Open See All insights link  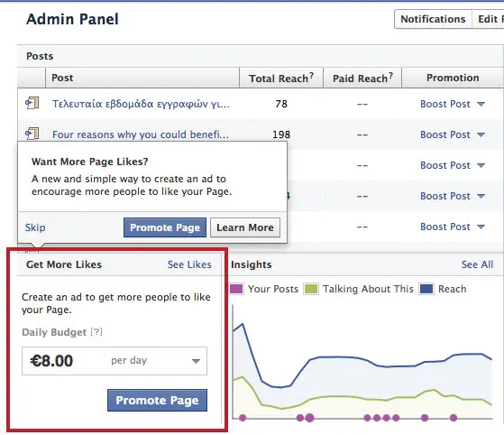[x=477, y=264]
